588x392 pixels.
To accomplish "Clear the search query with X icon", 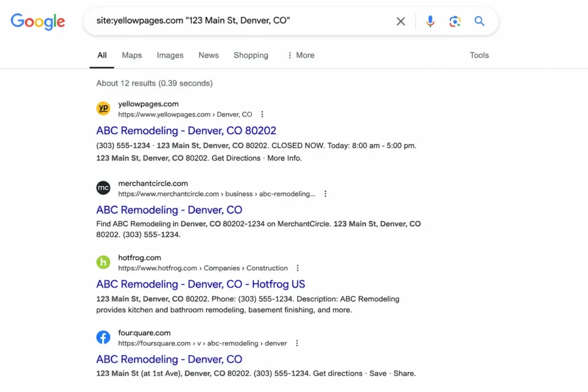I will coord(400,21).
